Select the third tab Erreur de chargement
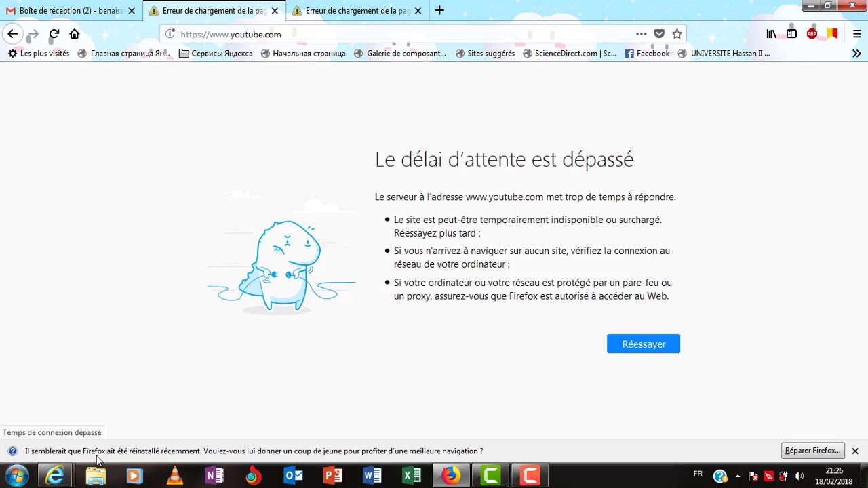The width and height of the screenshot is (868, 488). (x=357, y=11)
